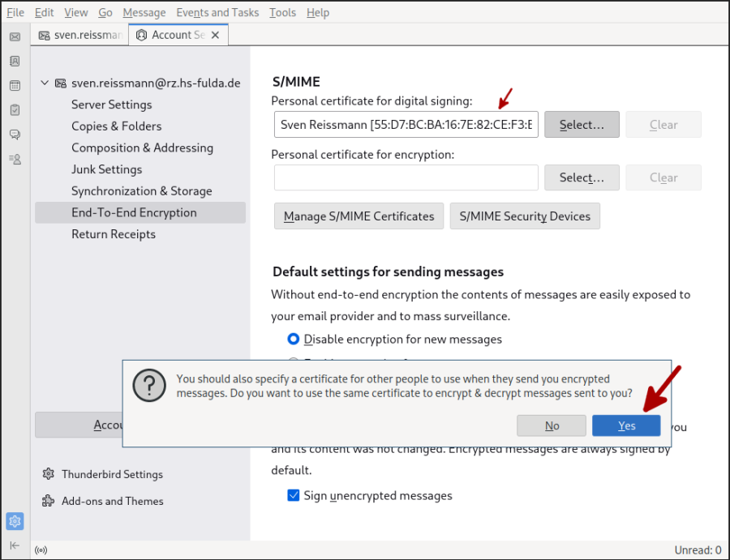Open the Address Book space
The image size is (730, 560).
coord(15,61)
